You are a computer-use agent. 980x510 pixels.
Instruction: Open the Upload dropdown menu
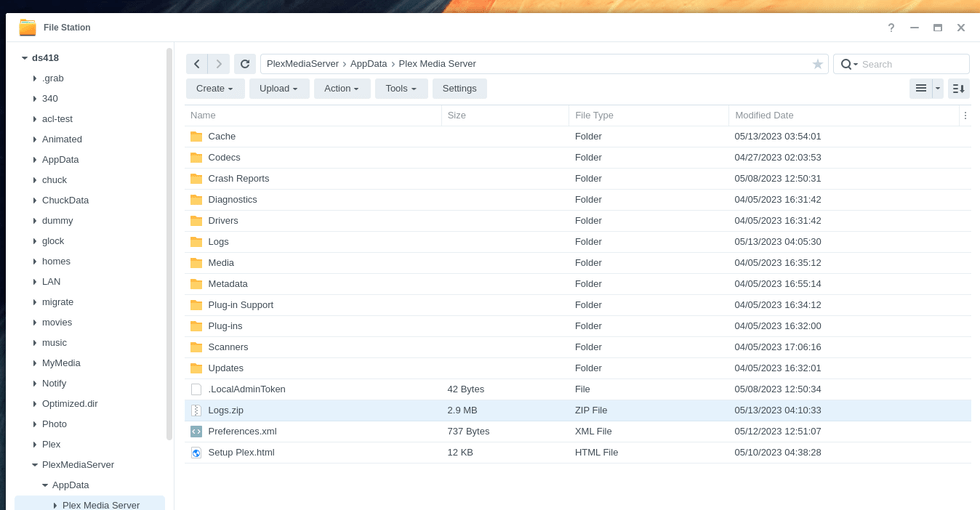tap(279, 89)
